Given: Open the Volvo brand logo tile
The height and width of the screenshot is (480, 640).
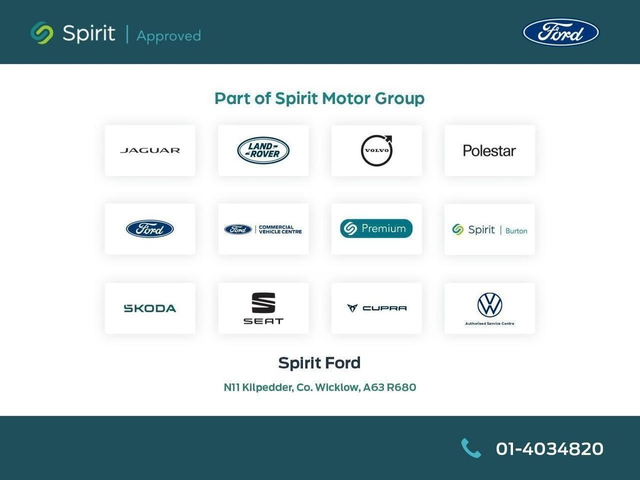Looking at the screenshot, I should (x=376, y=150).
